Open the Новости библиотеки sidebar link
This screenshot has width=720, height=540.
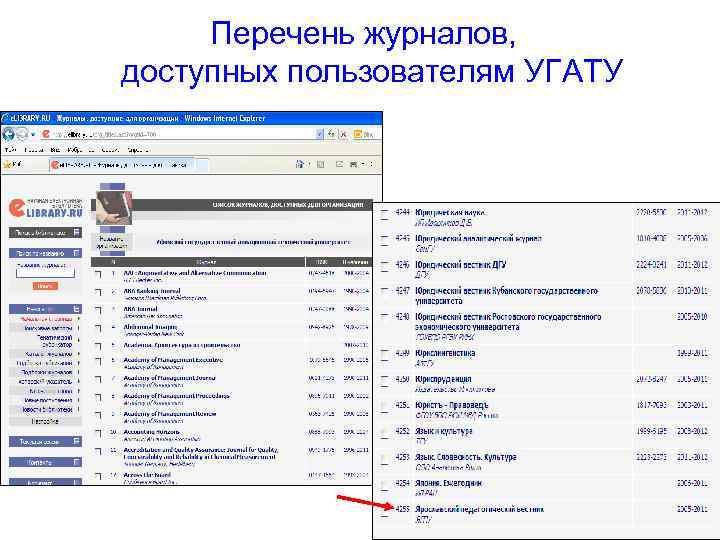pos(47,409)
